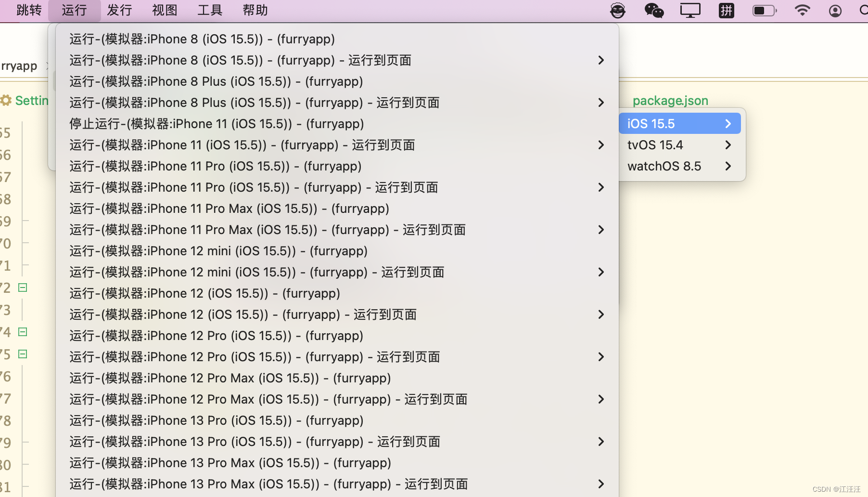Open iPhone 11 Pro Max 运行到页面 entry
The image size is (868, 497).
(337, 230)
